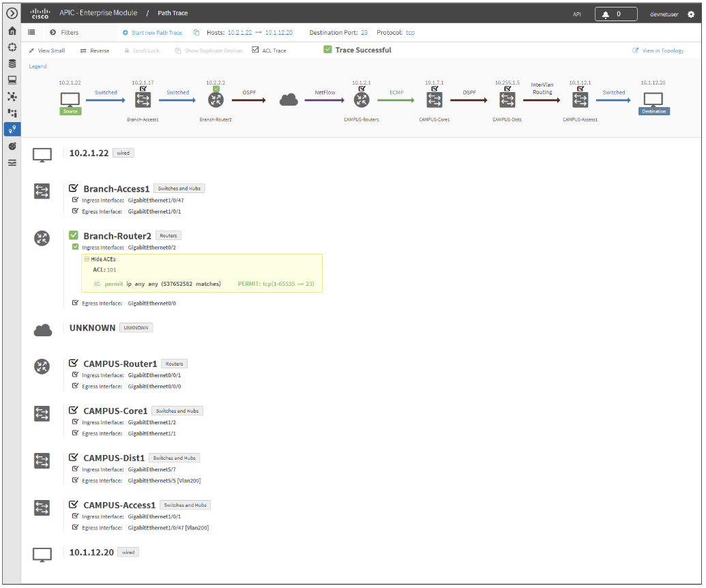Switch to View Small mode
The width and height of the screenshot is (706, 588).
pyautogui.click(x=47, y=50)
